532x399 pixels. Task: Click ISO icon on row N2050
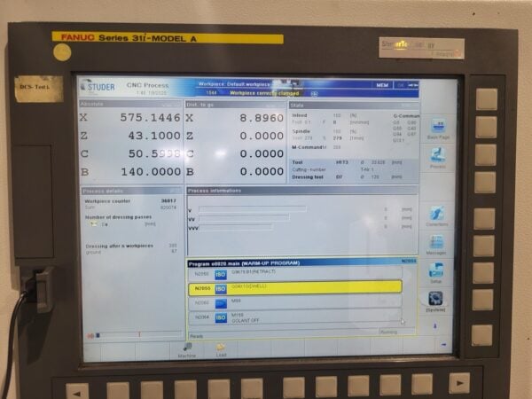(x=221, y=274)
